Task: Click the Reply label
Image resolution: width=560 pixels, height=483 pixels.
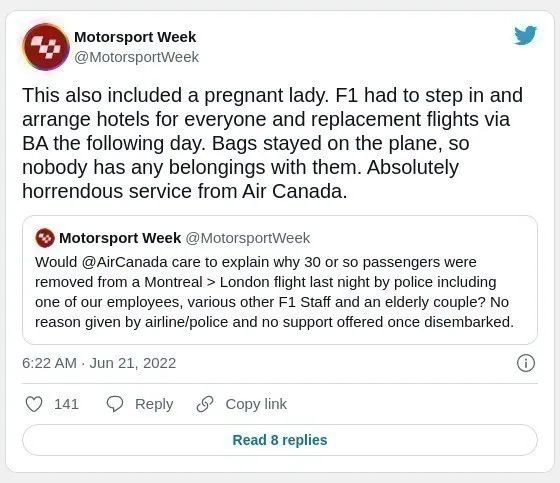Action: click(x=154, y=404)
